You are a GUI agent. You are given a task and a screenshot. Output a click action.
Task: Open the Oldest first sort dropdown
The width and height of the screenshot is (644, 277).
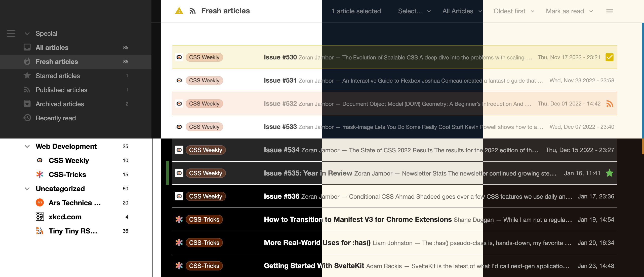tap(514, 11)
